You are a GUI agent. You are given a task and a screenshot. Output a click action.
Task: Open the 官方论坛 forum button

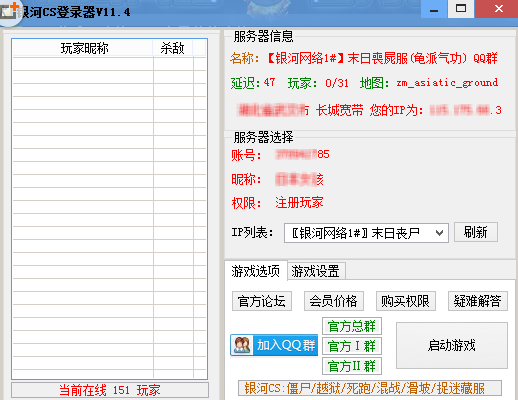click(x=262, y=301)
